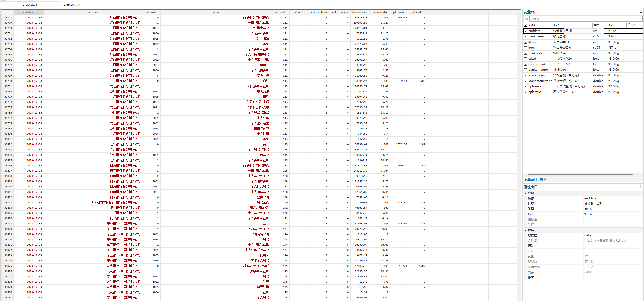The height and width of the screenshot is (301, 644).
Task: Sort variables by 类型 column header
Action: point(596,25)
